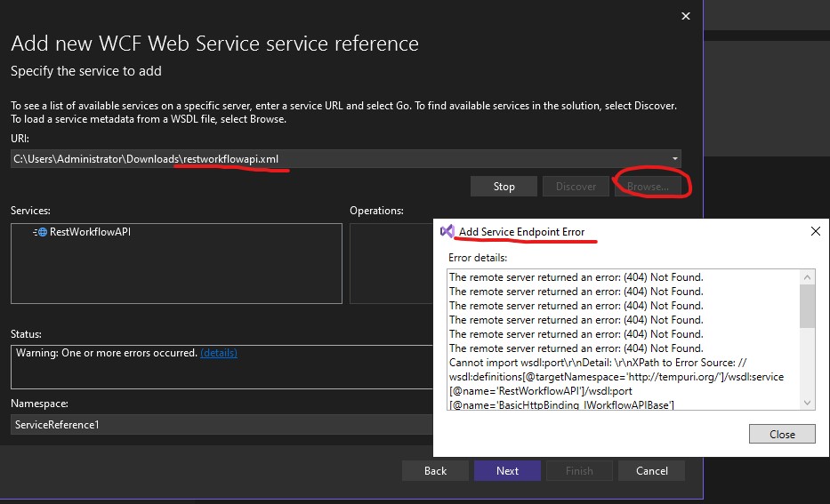Open the error (details) link in Status
Viewport: 830px width, 504px height.
pyautogui.click(x=219, y=353)
